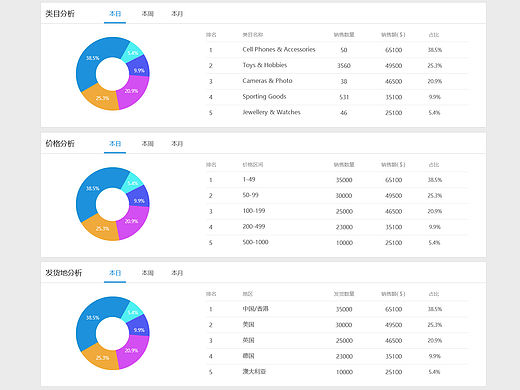
Task: Click price range '500-1000' cell
Action: (x=255, y=242)
